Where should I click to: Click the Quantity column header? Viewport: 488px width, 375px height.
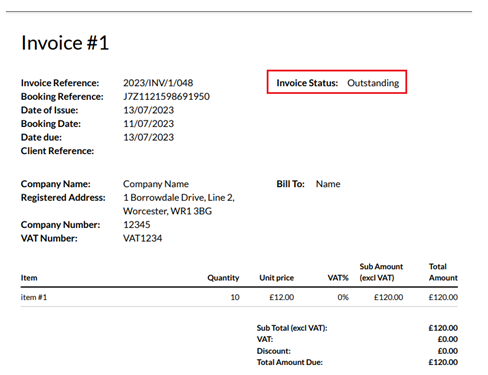click(223, 278)
